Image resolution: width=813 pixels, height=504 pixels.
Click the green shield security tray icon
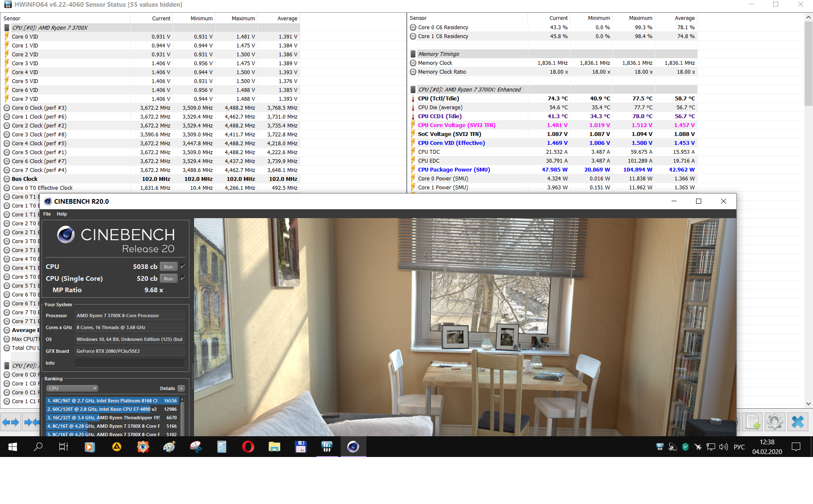coord(685,447)
